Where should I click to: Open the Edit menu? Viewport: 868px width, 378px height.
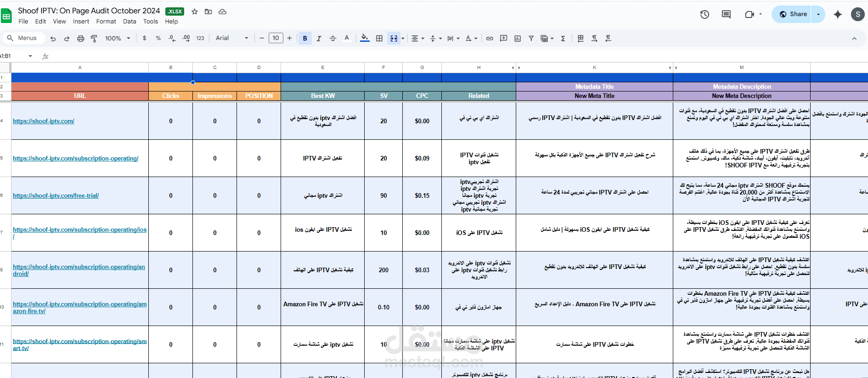point(40,21)
